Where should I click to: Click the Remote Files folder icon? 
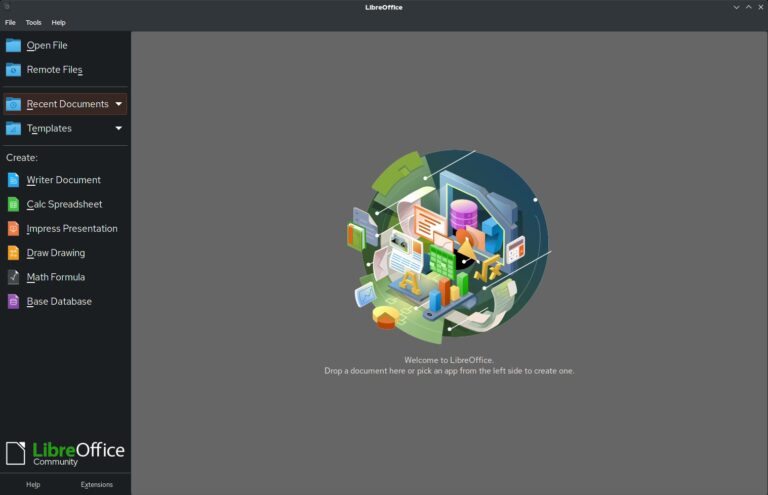[x=13, y=70]
